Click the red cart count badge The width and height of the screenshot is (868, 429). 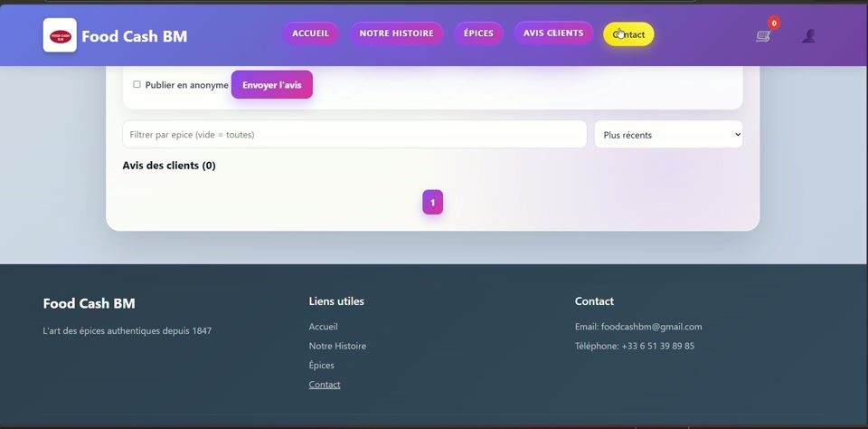774,24
